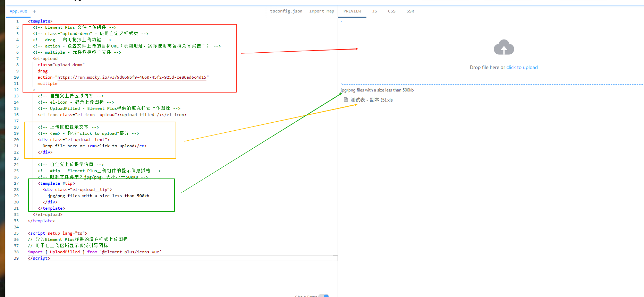Click the comment '上传区域提示文本'
The height and width of the screenshot is (297, 644).
(68, 127)
